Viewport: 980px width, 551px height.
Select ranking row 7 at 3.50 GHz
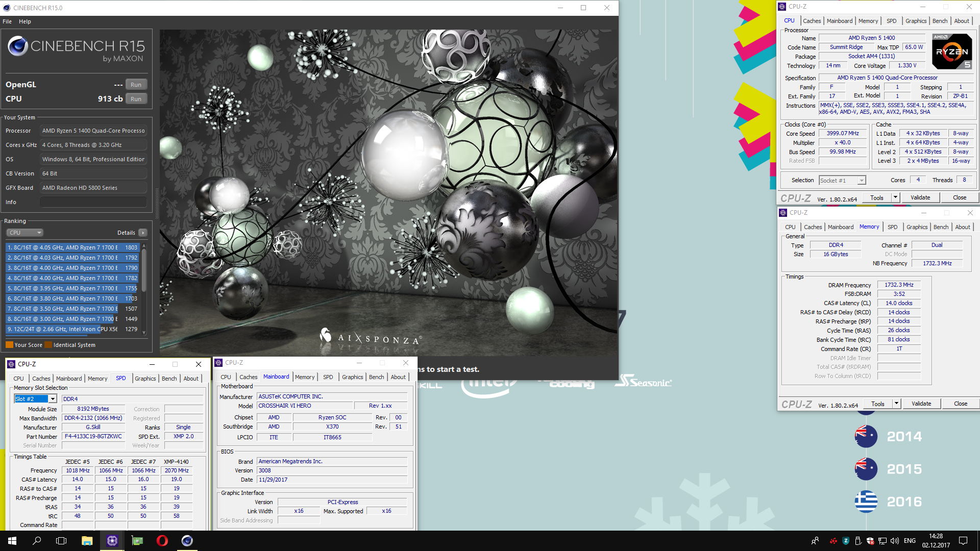click(x=72, y=309)
